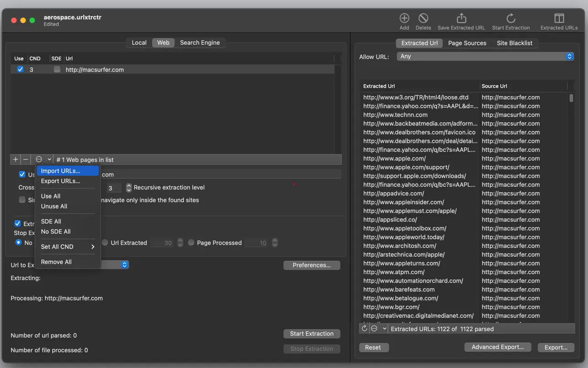The image size is (588, 368).
Task: Click the extracted URL list scrollbar
Action: click(x=571, y=98)
